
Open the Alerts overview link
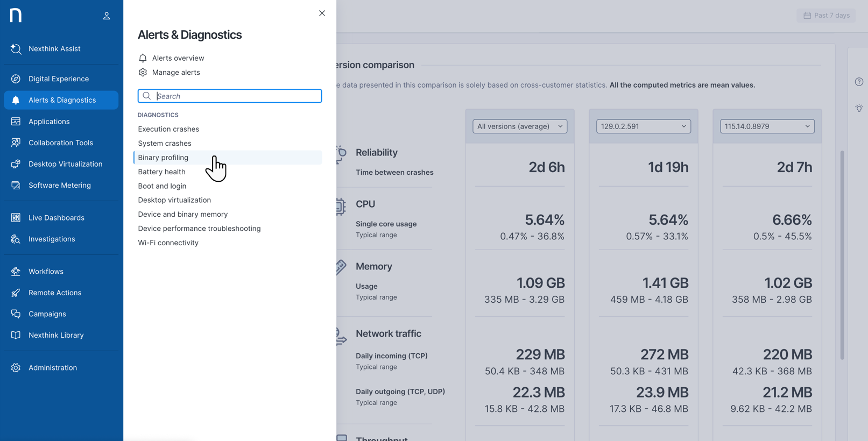click(x=178, y=58)
